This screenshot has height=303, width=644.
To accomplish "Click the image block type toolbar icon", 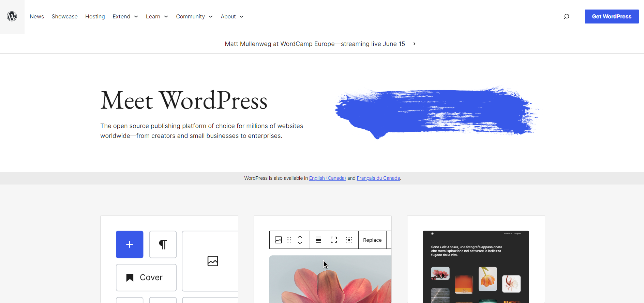I will [x=279, y=240].
